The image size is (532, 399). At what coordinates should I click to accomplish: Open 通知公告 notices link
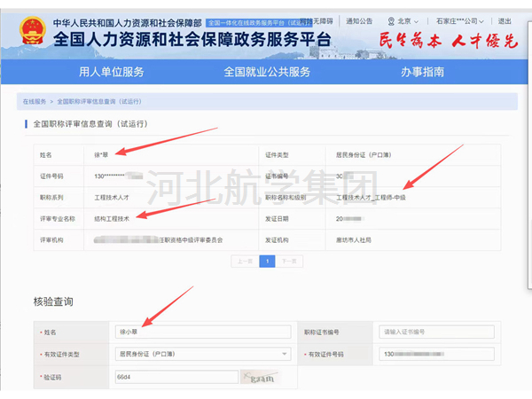tap(359, 21)
